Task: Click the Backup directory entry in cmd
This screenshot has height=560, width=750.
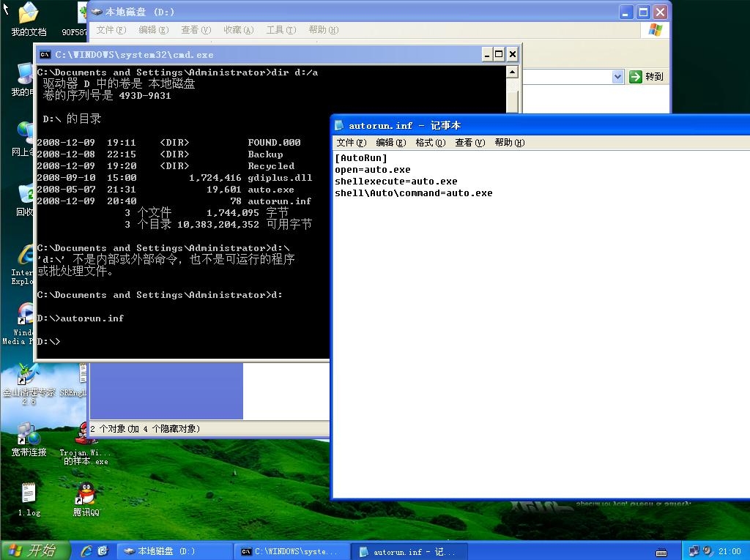Action: 265,154
